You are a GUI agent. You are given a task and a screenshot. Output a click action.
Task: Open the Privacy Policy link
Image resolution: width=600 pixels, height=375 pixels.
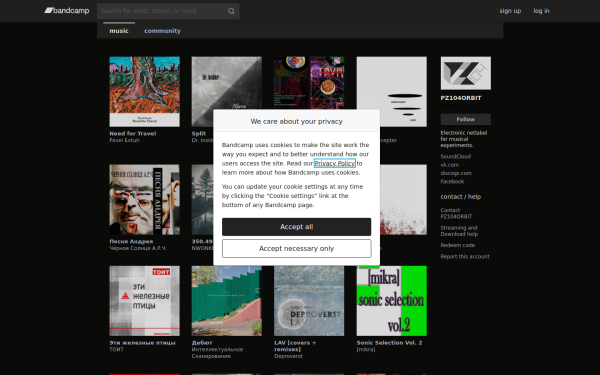pos(335,163)
